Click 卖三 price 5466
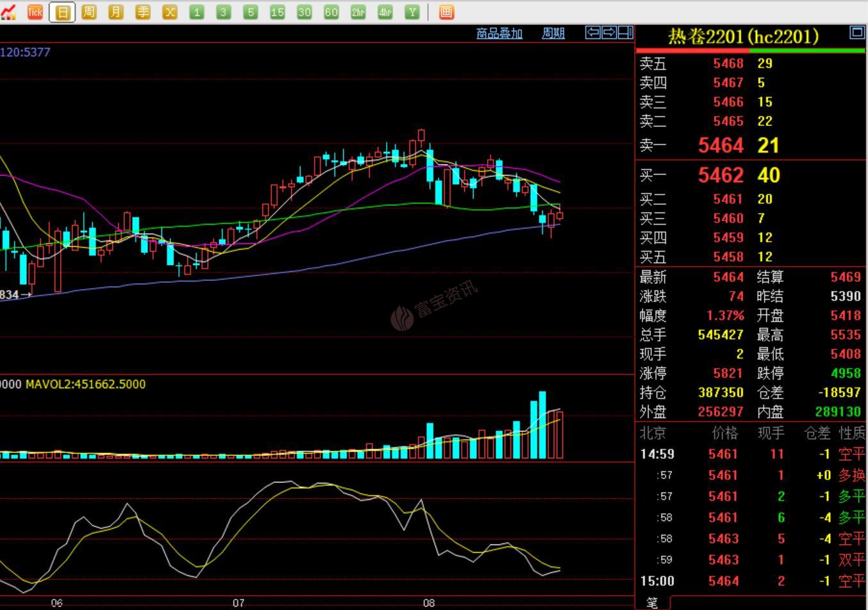Screen dimensions: 868x610 coord(728,102)
